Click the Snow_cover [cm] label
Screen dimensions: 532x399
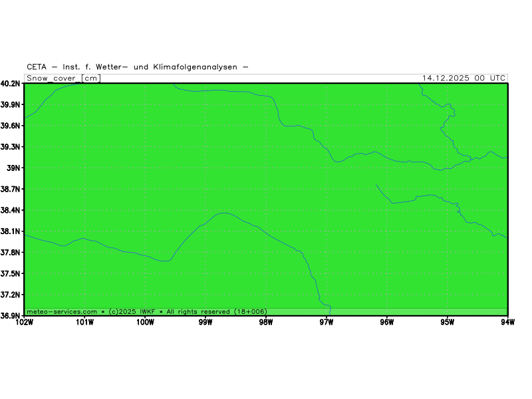click(x=63, y=78)
